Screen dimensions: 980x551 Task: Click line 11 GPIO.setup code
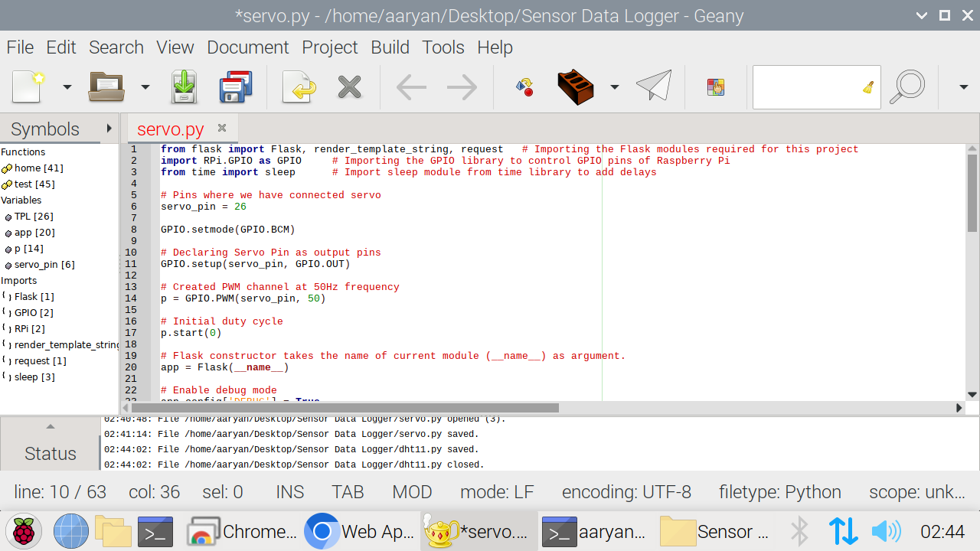[x=255, y=264]
